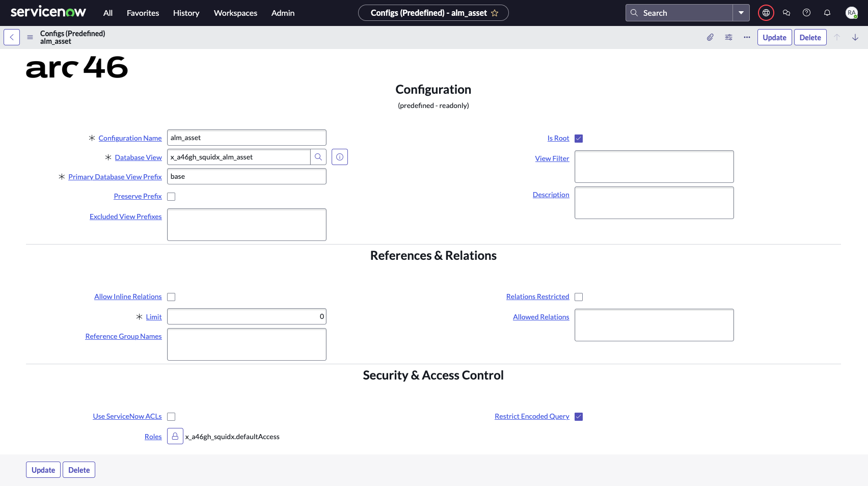Uncheck the Is Root checkbox
868x486 pixels.
pos(579,139)
